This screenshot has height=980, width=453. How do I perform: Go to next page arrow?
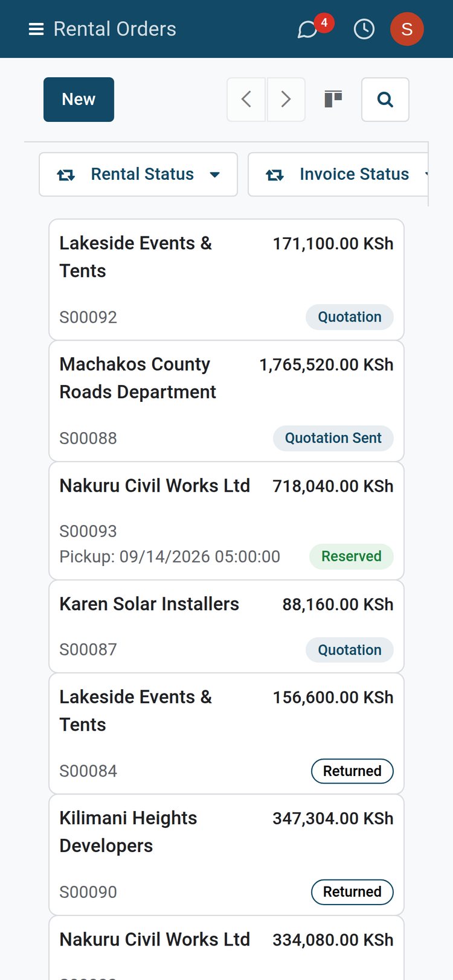coord(286,100)
